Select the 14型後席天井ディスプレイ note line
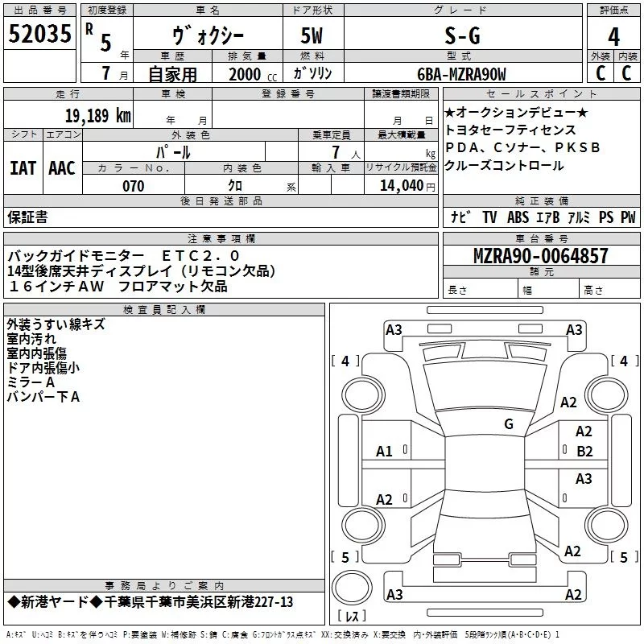Image resolution: width=644 pixels, height=644 pixels. 142,270
